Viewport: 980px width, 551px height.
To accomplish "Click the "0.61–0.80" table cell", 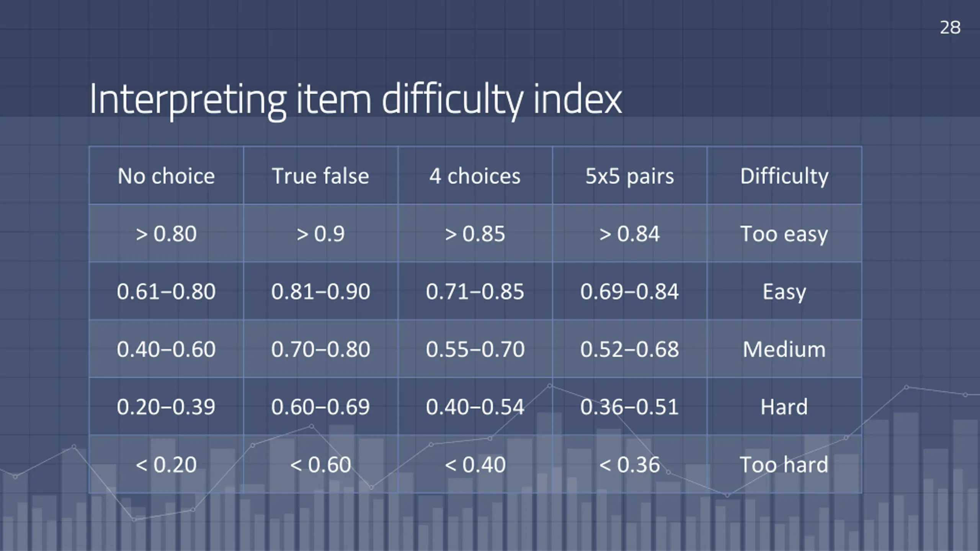I will coord(166,292).
